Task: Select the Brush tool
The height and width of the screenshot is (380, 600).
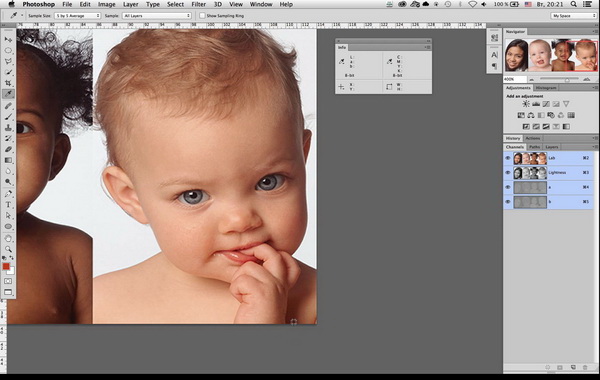Action: coord(8,117)
